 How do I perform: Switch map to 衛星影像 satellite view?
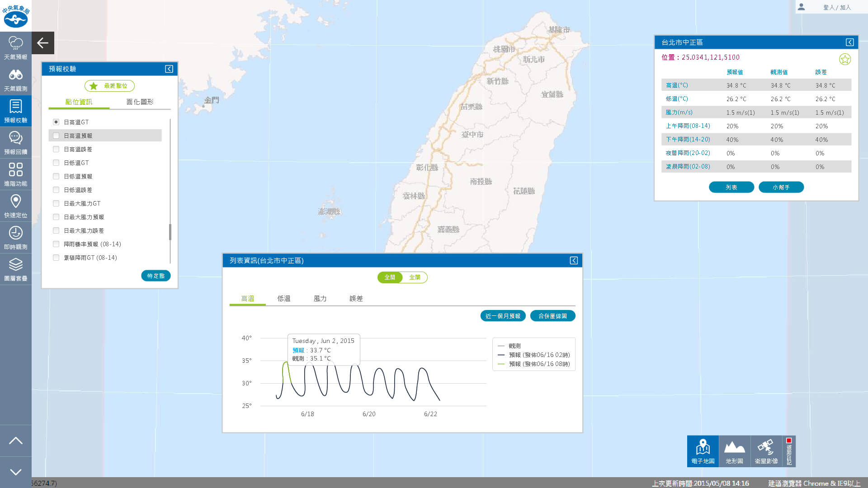766,451
